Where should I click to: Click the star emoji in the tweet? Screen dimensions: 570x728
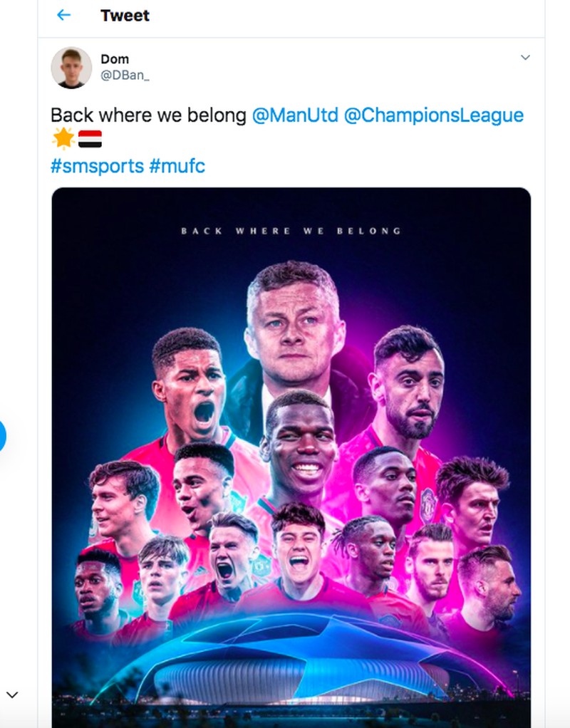pos(63,139)
